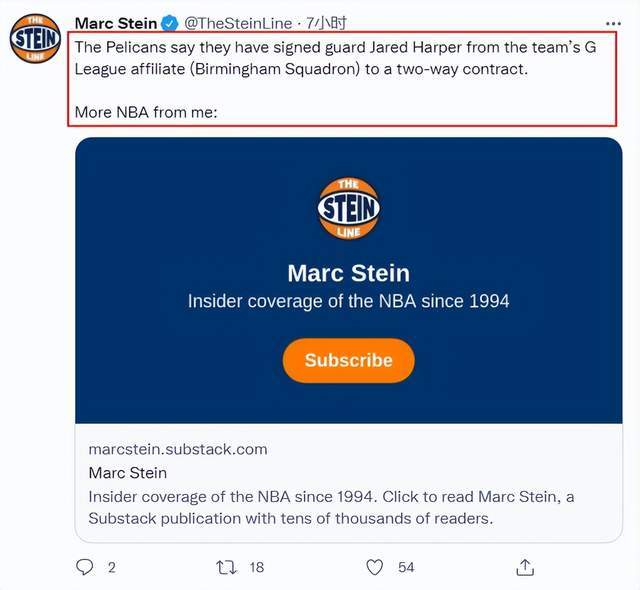View the 54 likes count

[x=406, y=567]
